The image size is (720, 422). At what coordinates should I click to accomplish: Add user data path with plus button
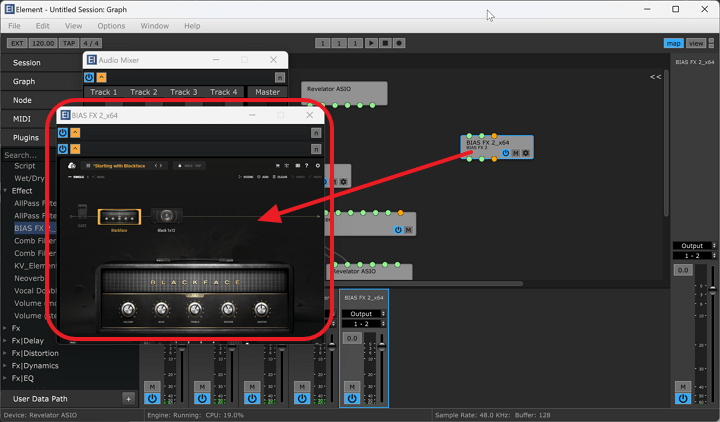129,399
